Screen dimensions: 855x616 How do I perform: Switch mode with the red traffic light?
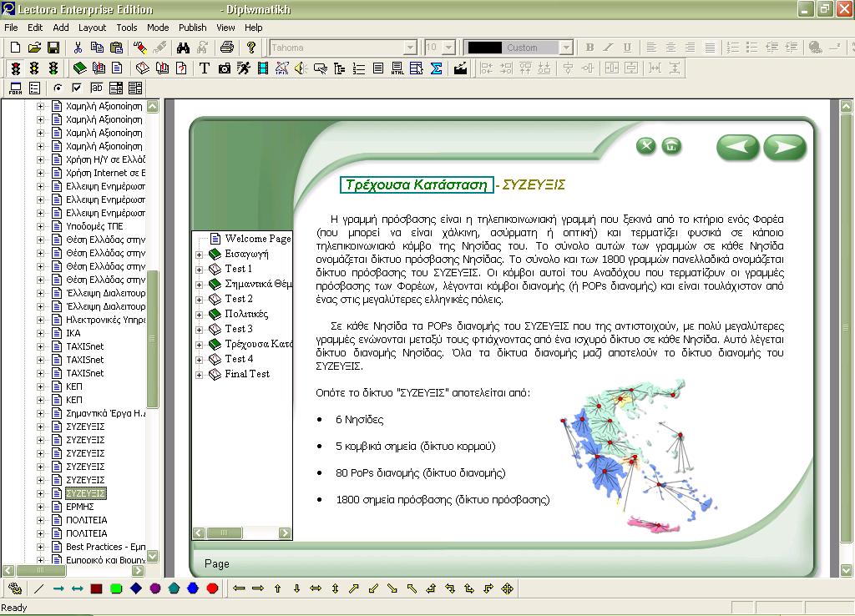pos(16,68)
